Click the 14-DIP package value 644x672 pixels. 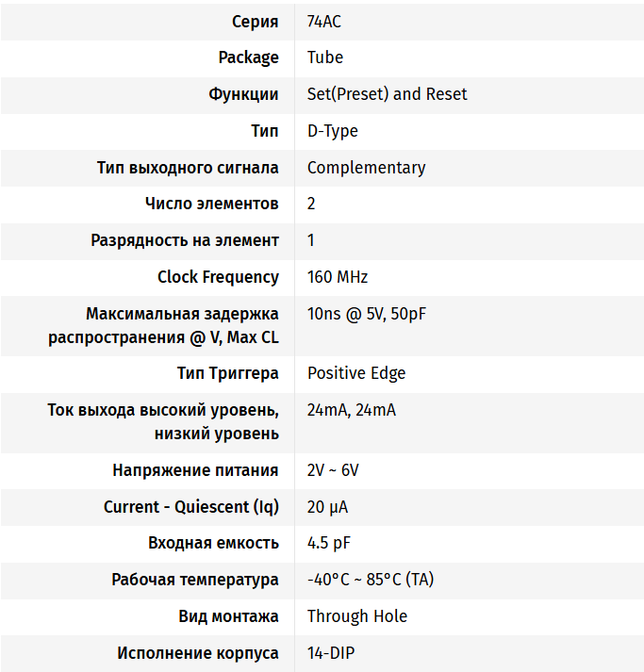click(x=331, y=653)
